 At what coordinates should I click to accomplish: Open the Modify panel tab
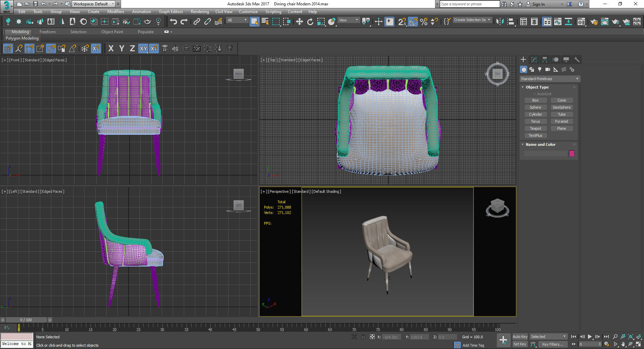click(x=534, y=60)
